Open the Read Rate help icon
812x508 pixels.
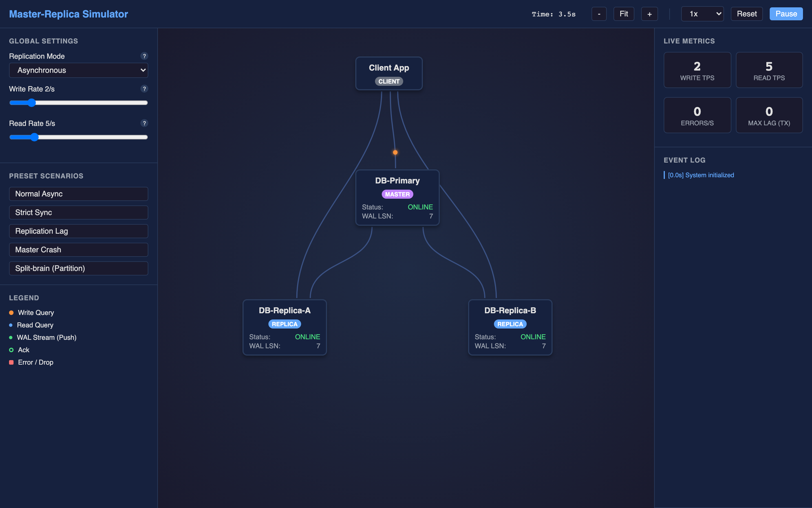(x=144, y=123)
